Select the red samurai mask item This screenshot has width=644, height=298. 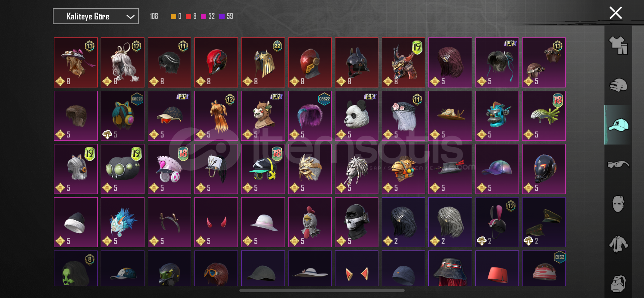tap(403, 62)
